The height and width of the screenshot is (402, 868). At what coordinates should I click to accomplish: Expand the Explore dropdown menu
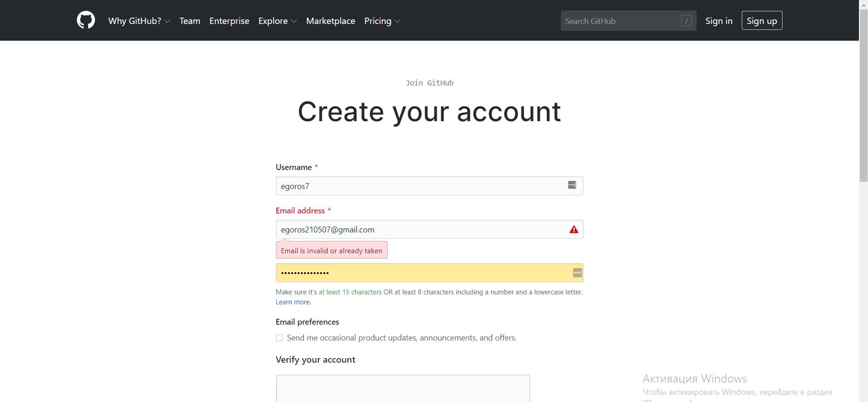277,21
